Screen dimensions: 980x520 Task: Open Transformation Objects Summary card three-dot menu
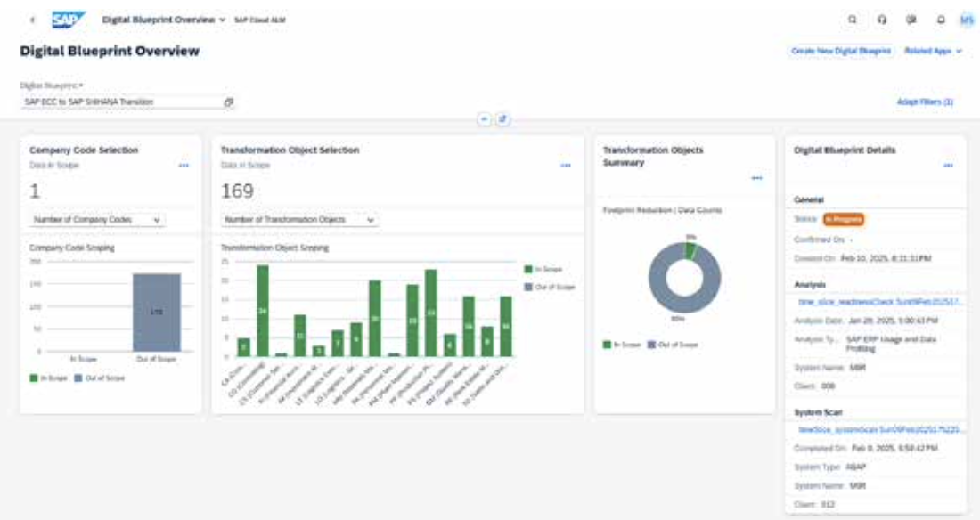click(x=756, y=178)
